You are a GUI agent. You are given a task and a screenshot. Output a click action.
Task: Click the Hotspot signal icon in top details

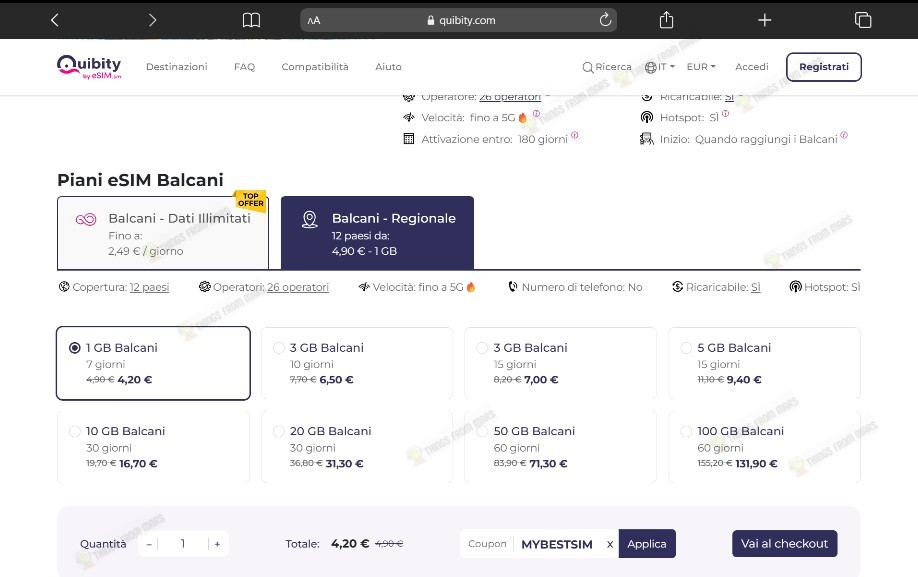point(647,117)
